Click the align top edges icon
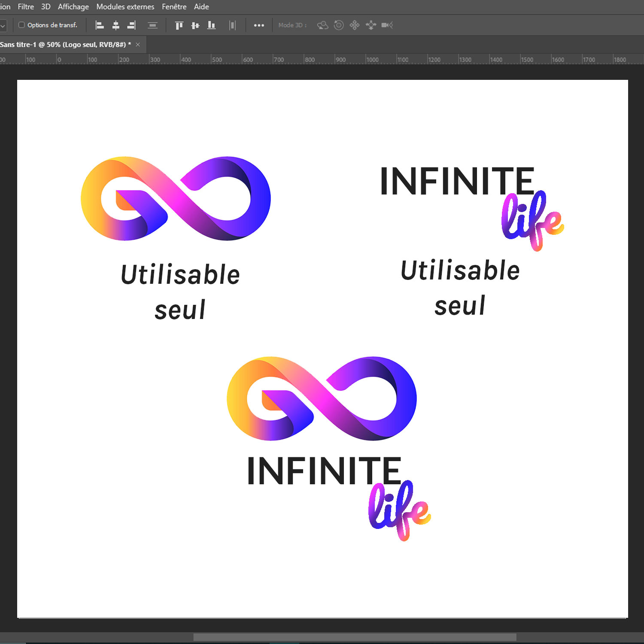The height and width of the screenshot is (644, 644). click(179, 25)
